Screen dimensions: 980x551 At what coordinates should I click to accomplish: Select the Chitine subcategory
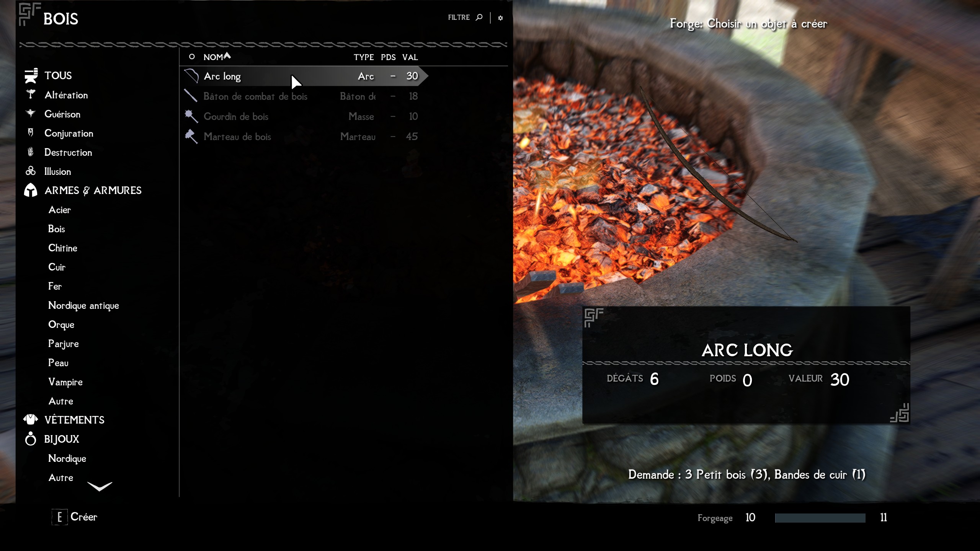(x=63, y=248)
